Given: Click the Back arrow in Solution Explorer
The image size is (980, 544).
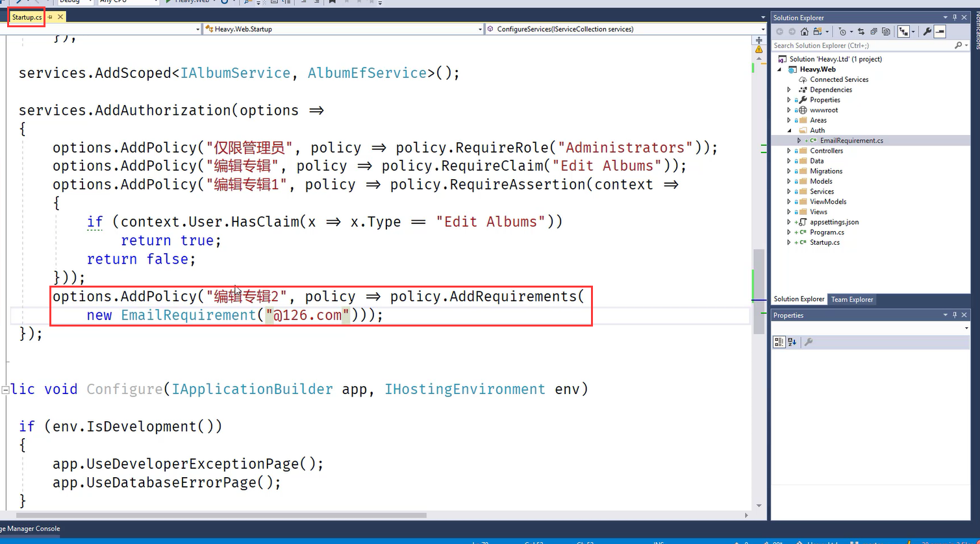Looking at the screenshot, I should pos(779,31).
